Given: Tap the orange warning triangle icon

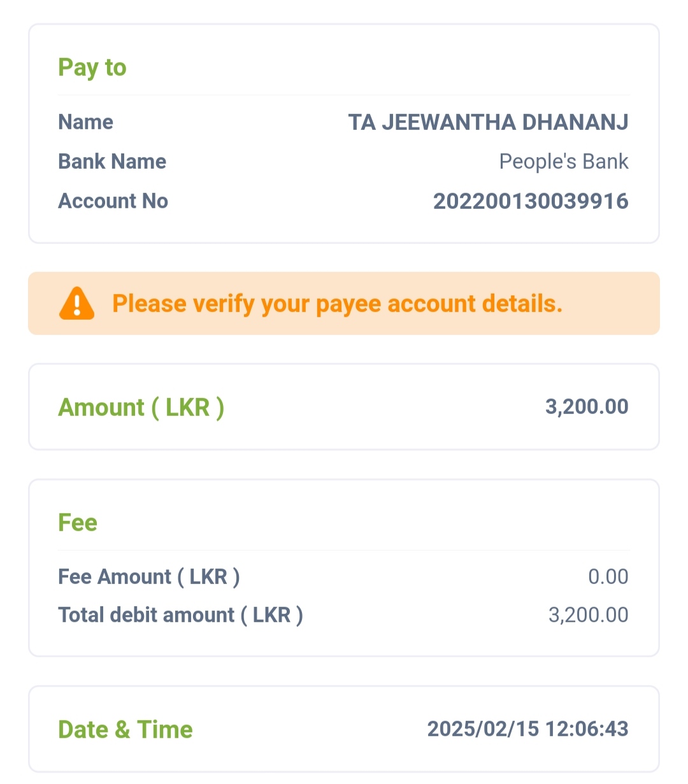Looking at the screenshot, I should (76, 304).
